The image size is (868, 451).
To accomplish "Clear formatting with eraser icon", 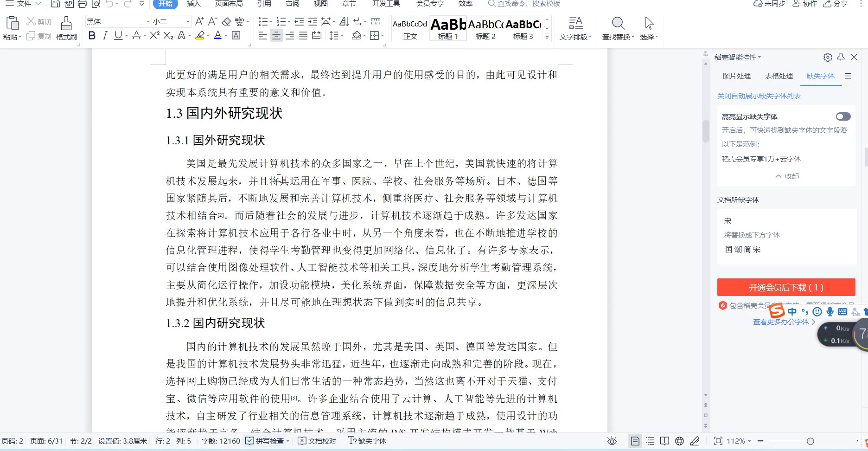I will tap(226, 21).
